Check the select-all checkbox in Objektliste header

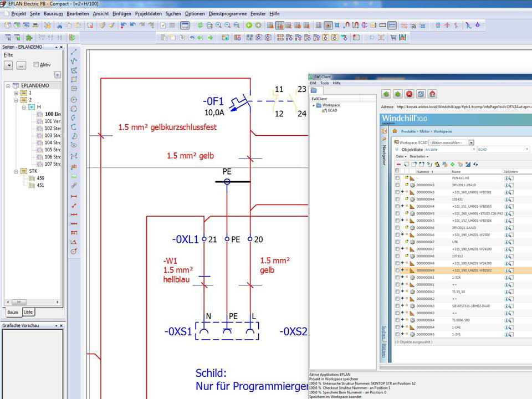(x=397, y=171)
